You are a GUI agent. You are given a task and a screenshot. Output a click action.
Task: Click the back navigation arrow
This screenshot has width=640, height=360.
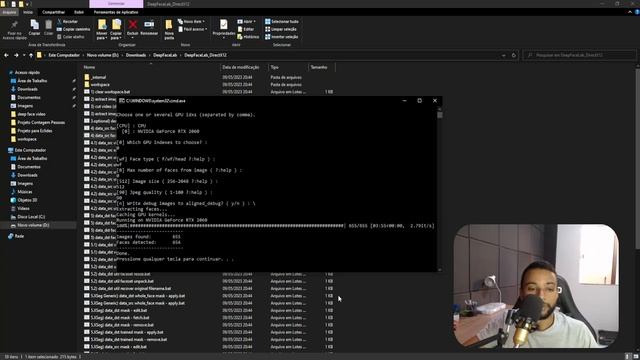[x=6, y=55]
